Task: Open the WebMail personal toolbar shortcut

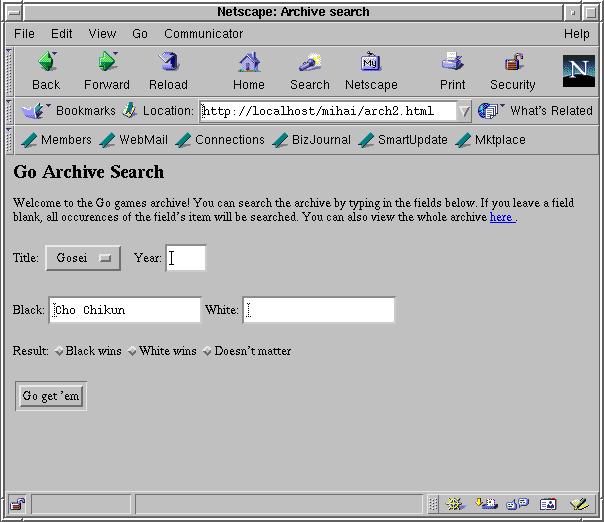Action: coord(133,140)
